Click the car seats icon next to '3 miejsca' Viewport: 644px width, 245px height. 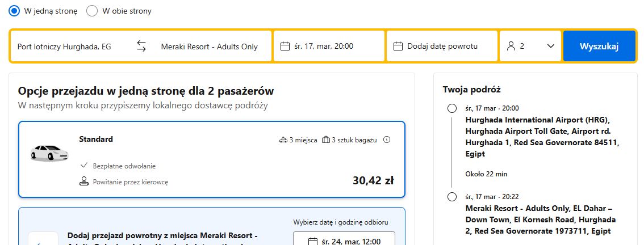[283, 140]
